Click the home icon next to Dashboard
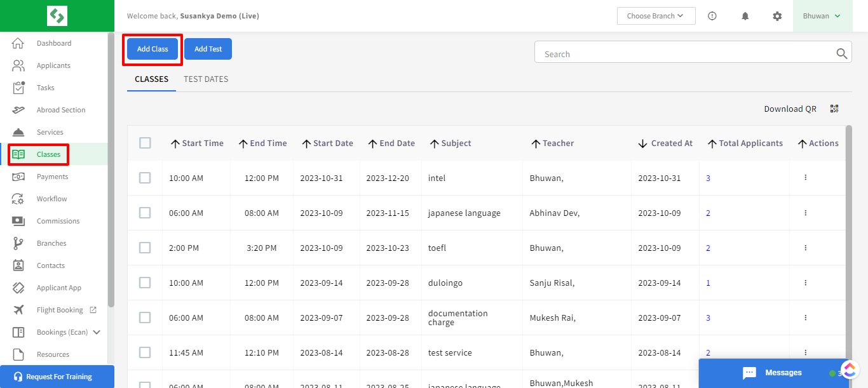868x388 pixels. coord(19,43)
